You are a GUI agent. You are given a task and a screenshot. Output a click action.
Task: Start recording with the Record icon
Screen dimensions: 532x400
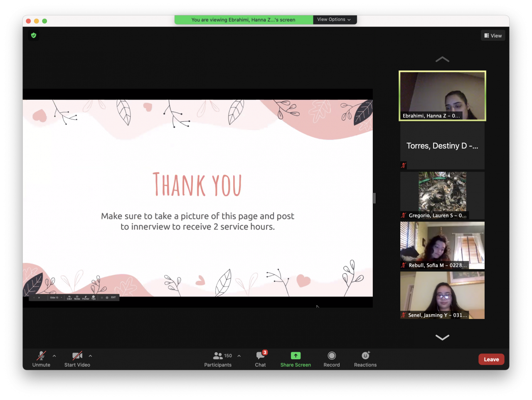tap(332, 356)
